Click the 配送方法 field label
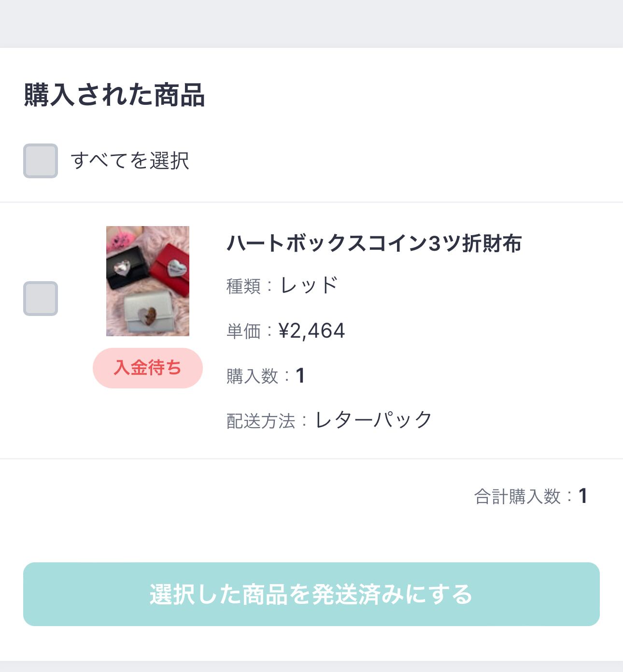The image size is (623, 672). point(261,421)
